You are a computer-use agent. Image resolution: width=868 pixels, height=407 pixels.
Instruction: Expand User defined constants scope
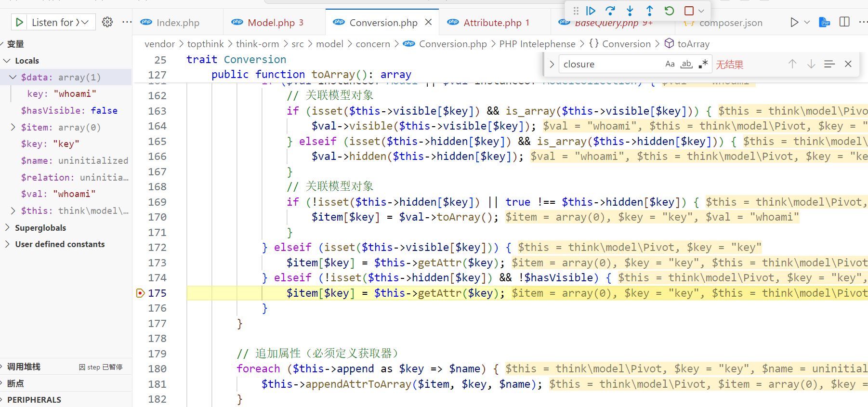tap(7, 244)
